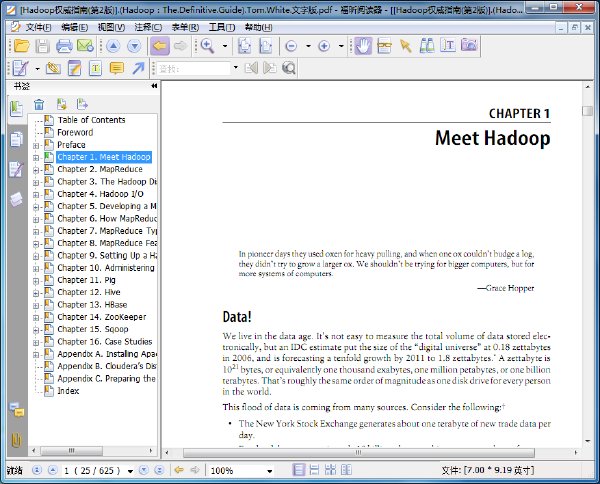Open the Comments panel in left sidebar
This screenshot has height=484, width=600.
click(17, 410)
